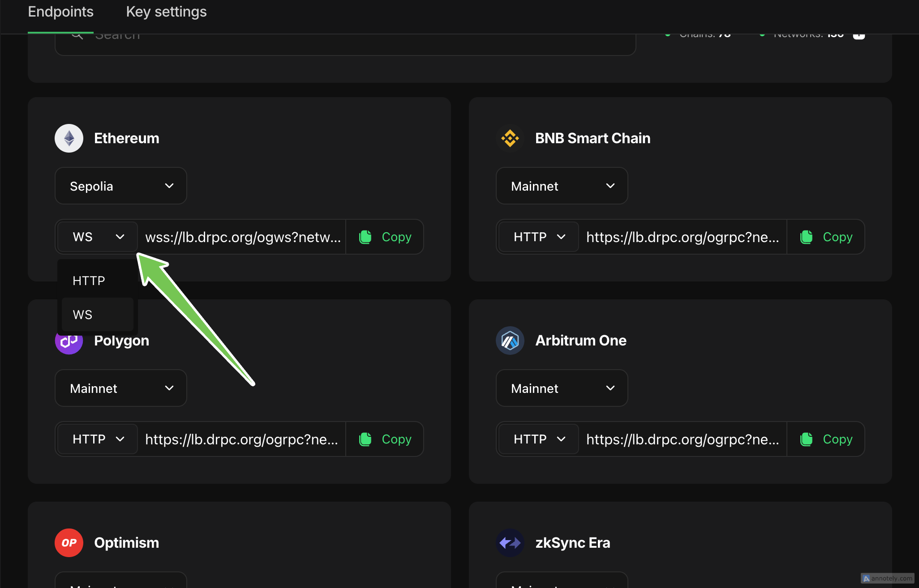The image size is (919, 588).
Task: Open the Polygon Mainnet network dropdown
Action: click(121, 388)
